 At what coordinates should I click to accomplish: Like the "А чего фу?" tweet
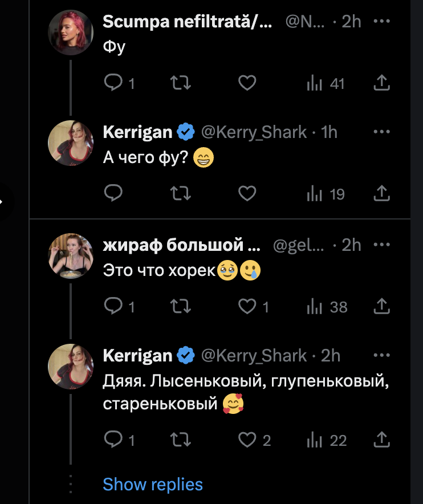pos(247,194)
